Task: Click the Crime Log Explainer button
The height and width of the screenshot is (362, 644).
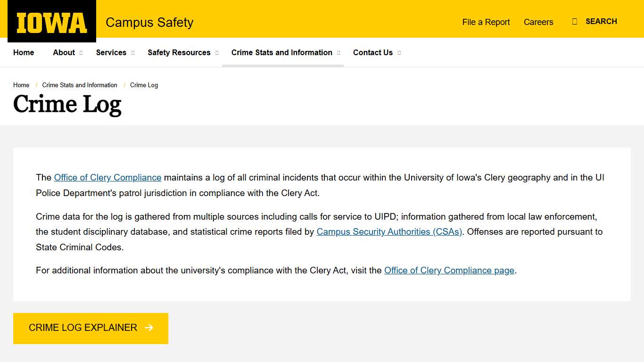Action: point(83,328)
